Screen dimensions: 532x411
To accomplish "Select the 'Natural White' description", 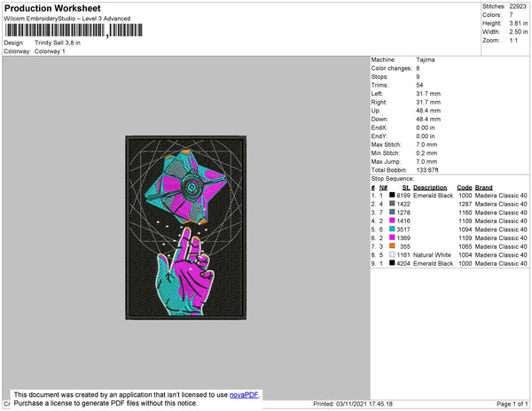I will (x=432, y=255).
